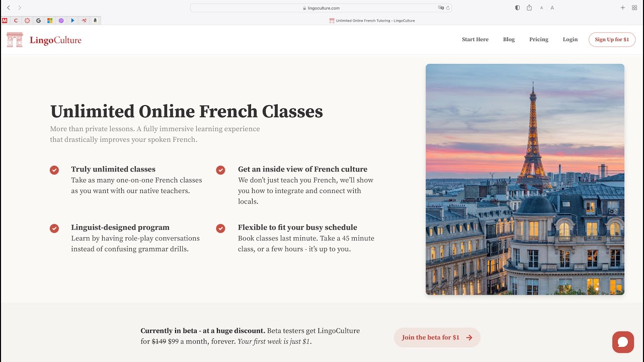Open the privacy report shield icon
Image resolution: width=644 pixels, height=362 pixels.
pos(517,8)
